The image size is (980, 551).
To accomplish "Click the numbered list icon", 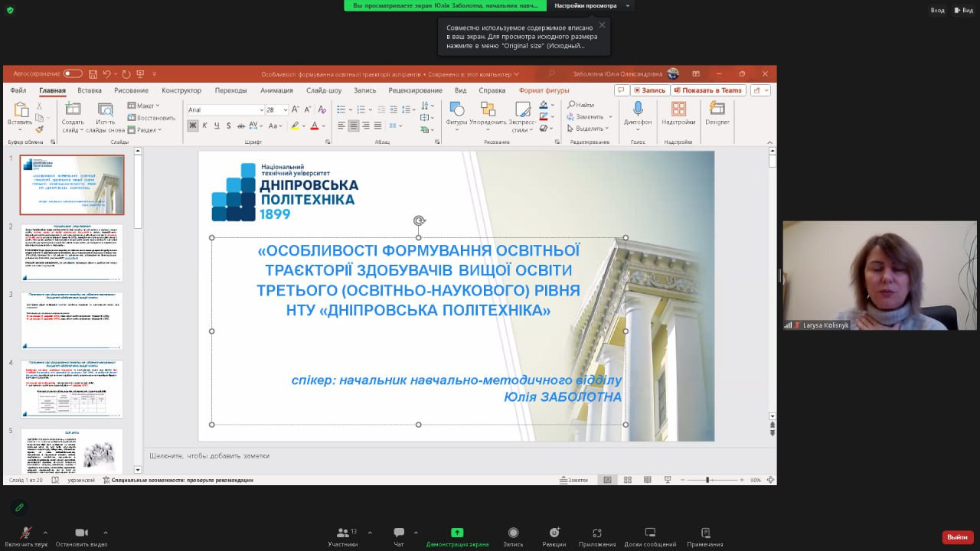I will 361,110.
